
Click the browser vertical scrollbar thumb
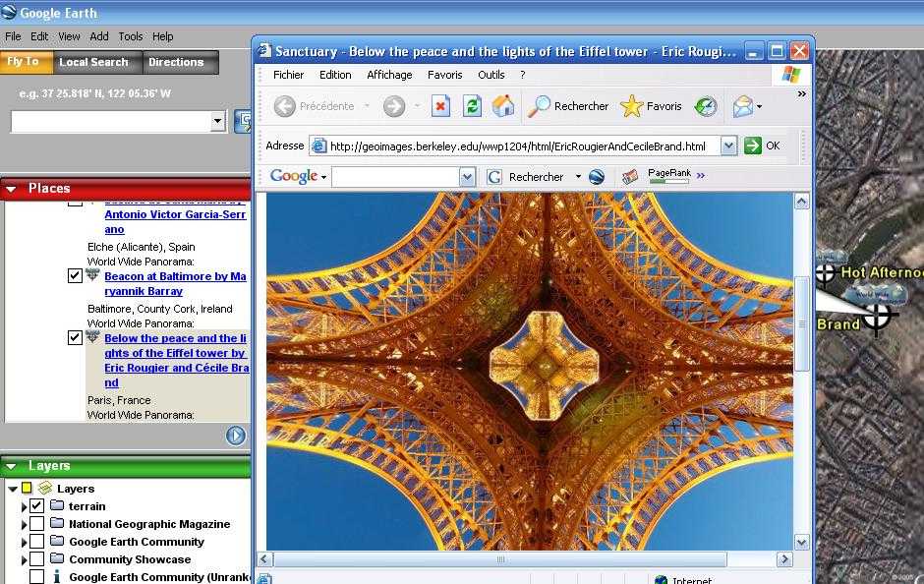coord(801,323)
